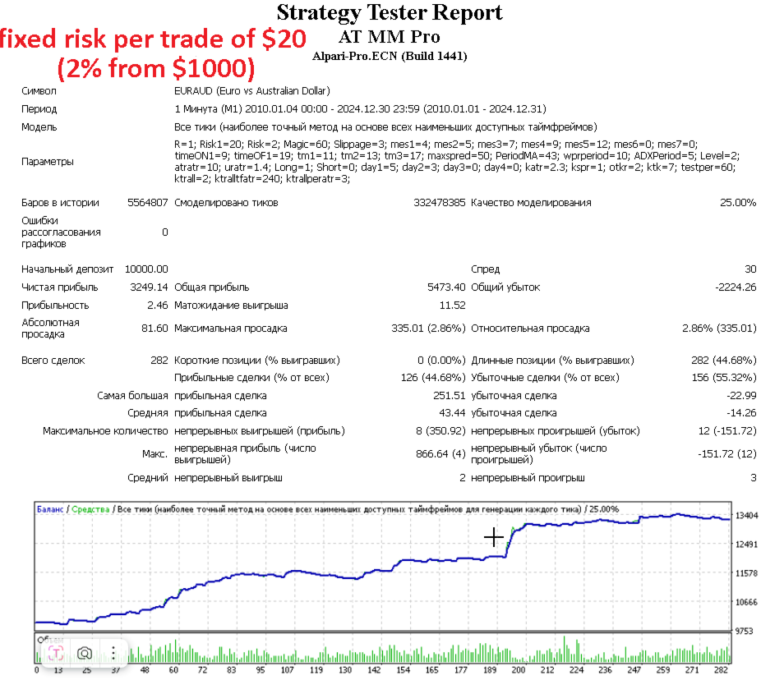Select trade number '142' on chart axis

[374, 670]
